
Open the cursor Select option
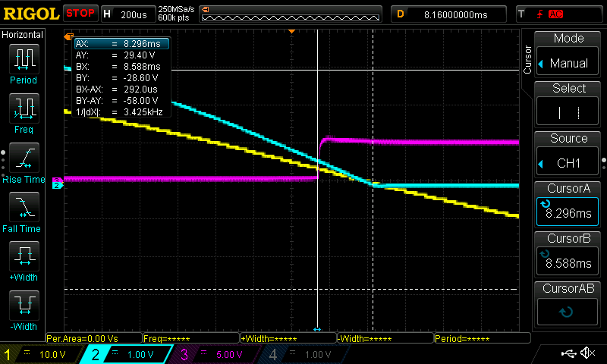point(568,103)
